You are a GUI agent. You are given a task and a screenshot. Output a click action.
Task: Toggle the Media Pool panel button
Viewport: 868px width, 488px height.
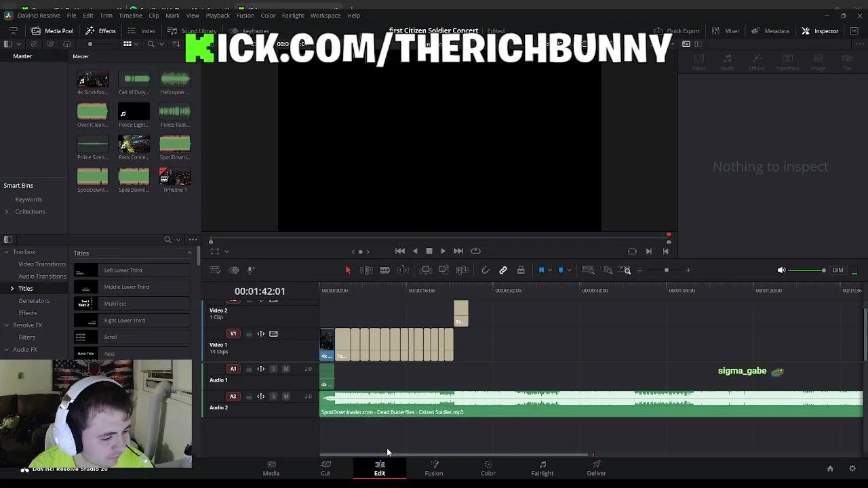coord(52,31)
